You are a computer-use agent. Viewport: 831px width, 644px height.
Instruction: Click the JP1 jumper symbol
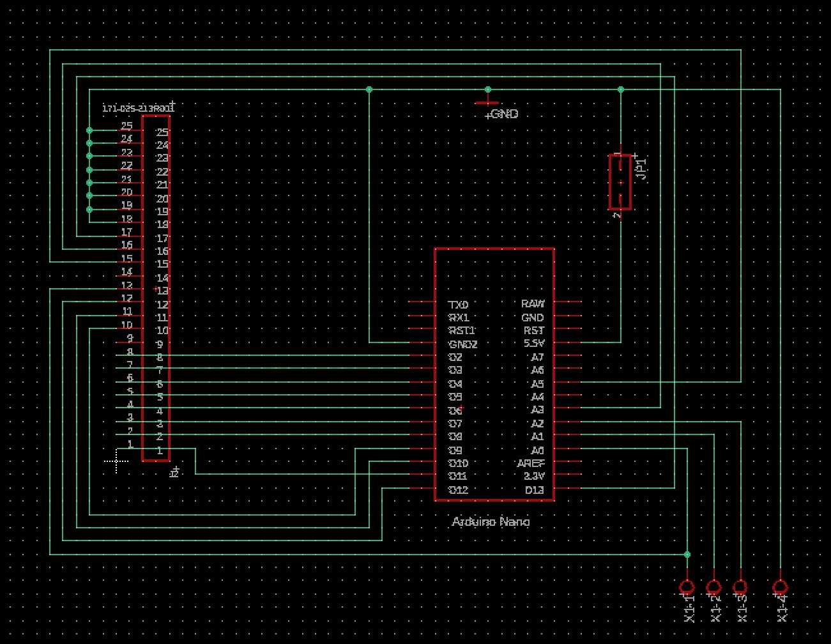click(x=620, y=182)
